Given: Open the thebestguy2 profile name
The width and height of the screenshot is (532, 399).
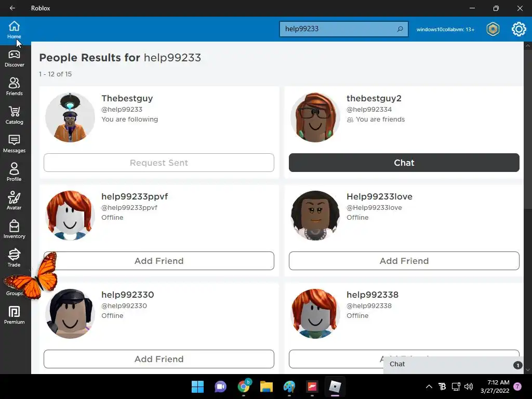Looking at the screenshot, I should [374, 99].
